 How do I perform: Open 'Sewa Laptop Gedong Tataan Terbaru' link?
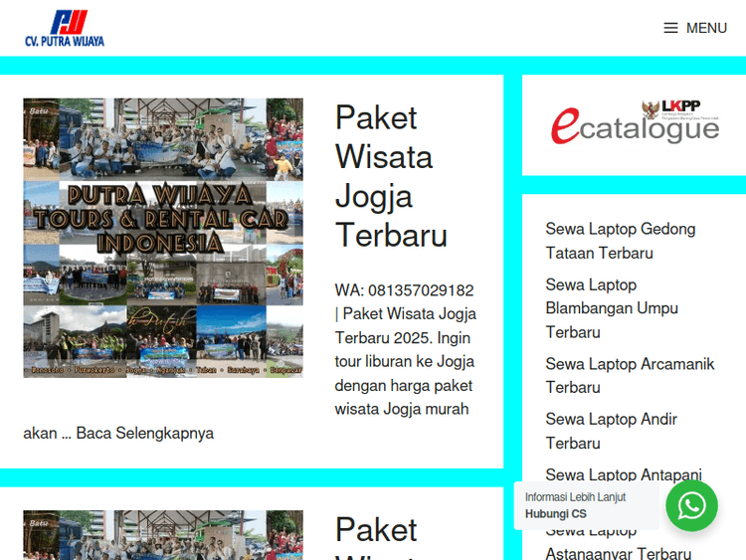coord(621,241)
